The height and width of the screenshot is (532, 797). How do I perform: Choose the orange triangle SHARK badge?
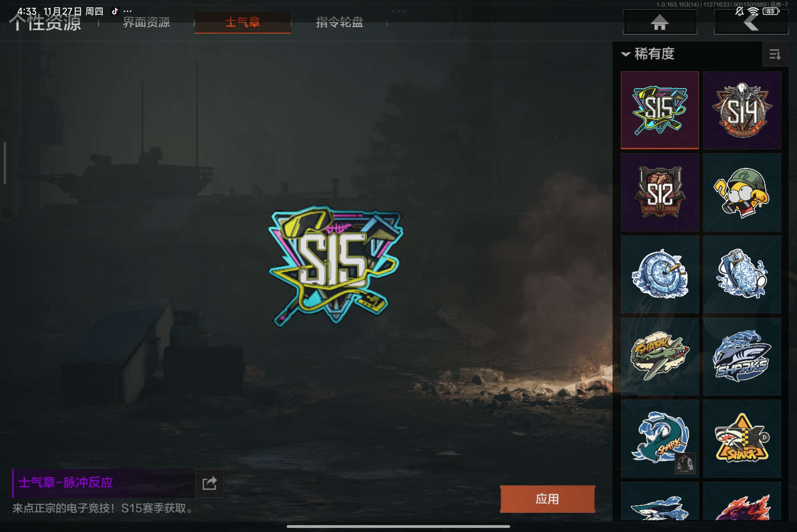click(742, 439)
